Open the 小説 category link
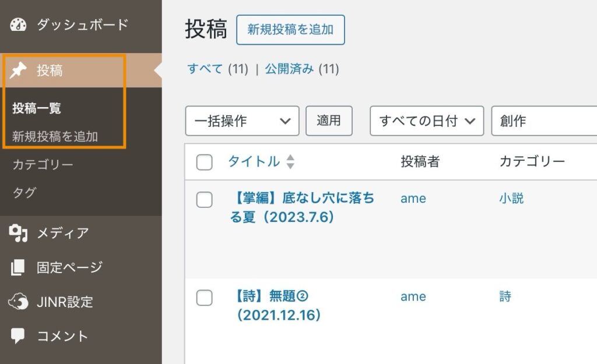This screenshot has height=364, width=597. point(511,198)
